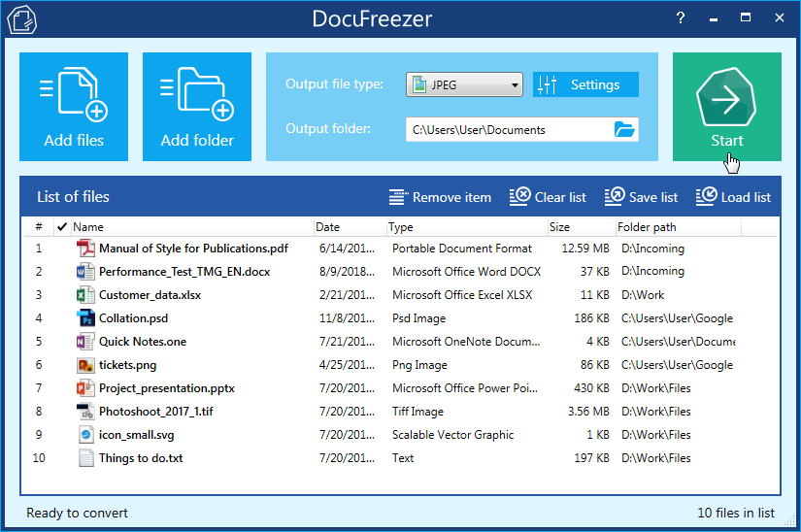Screen dimensions: 801x532
Task: Click the 4/25/201... date cell
Action: coord(347,365)
